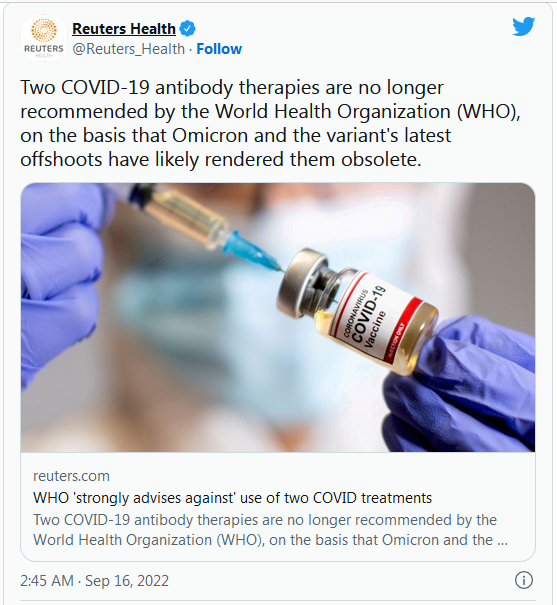Open the tweet info icon

point(523,580)
